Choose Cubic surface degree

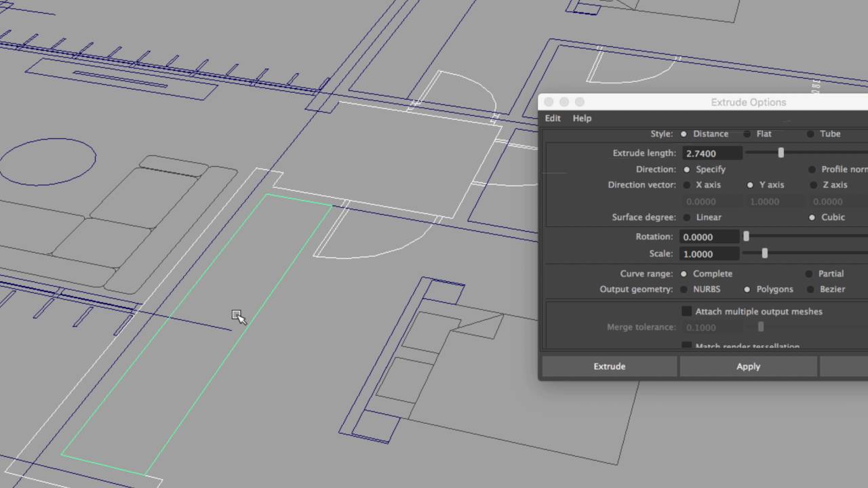pos(812,218)
